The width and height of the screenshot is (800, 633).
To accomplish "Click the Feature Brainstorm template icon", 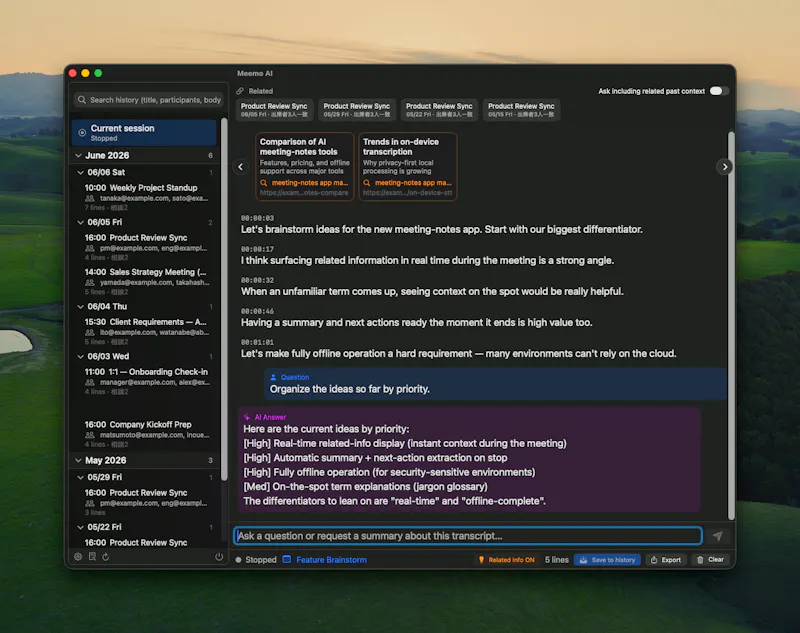I will (x=287, y=560).
